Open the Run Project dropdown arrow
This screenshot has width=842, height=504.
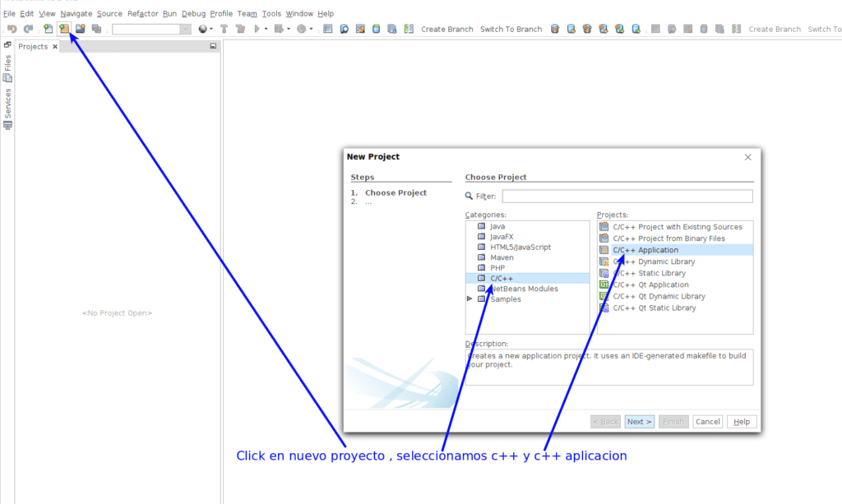click(x=266, y=29)
